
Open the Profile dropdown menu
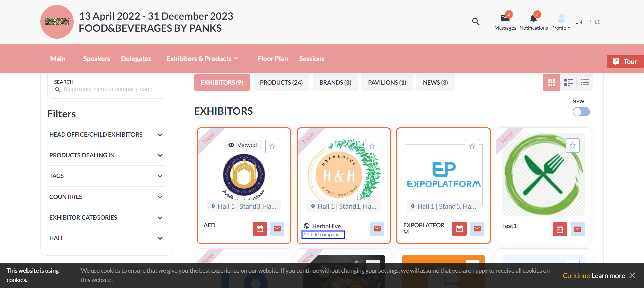coord(561,28)
